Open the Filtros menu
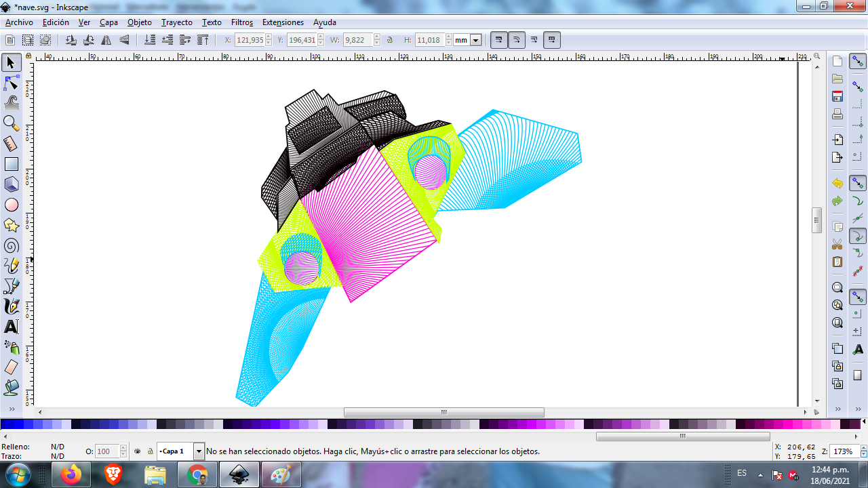868x488 pixels. (242, 22)
